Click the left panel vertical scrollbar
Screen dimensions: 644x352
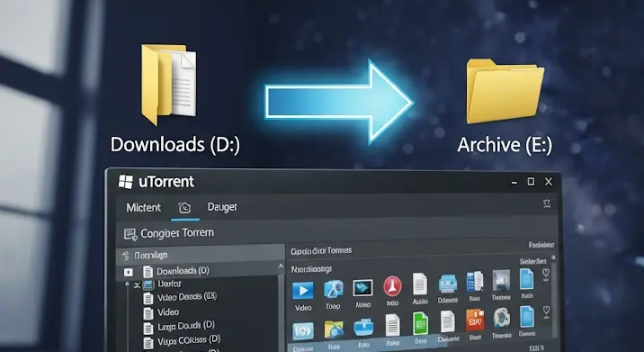pos(281,312)
